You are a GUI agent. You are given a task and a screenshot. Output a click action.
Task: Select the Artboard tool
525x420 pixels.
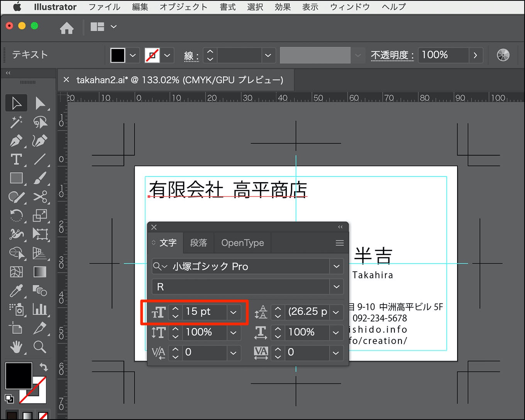click(16, 328)
